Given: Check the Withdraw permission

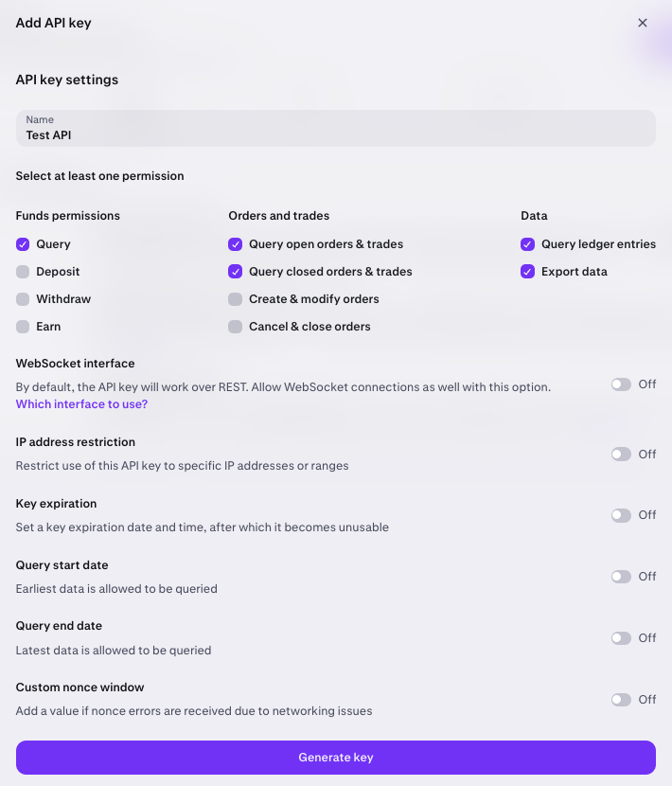Looking at the screenshot, I should pos(22,299).
